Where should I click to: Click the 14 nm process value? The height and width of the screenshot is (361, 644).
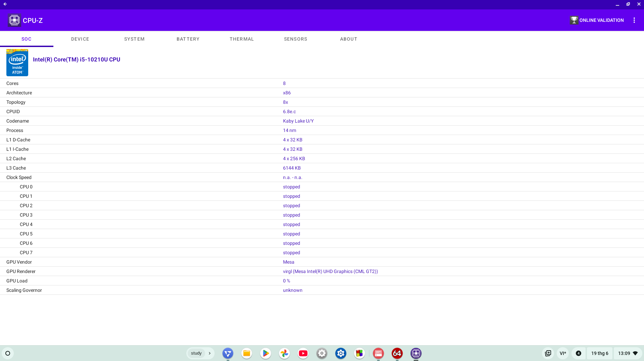pos(289,130)
